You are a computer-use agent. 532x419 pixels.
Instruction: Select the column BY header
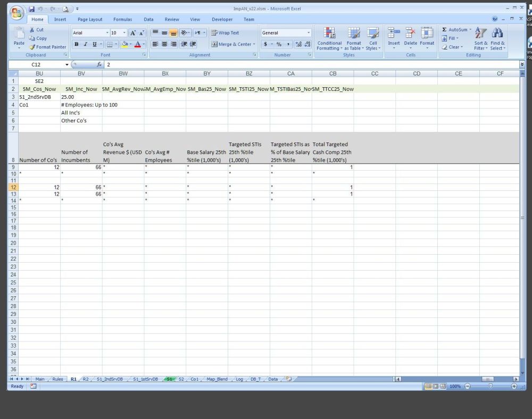[x=207, y=73]
